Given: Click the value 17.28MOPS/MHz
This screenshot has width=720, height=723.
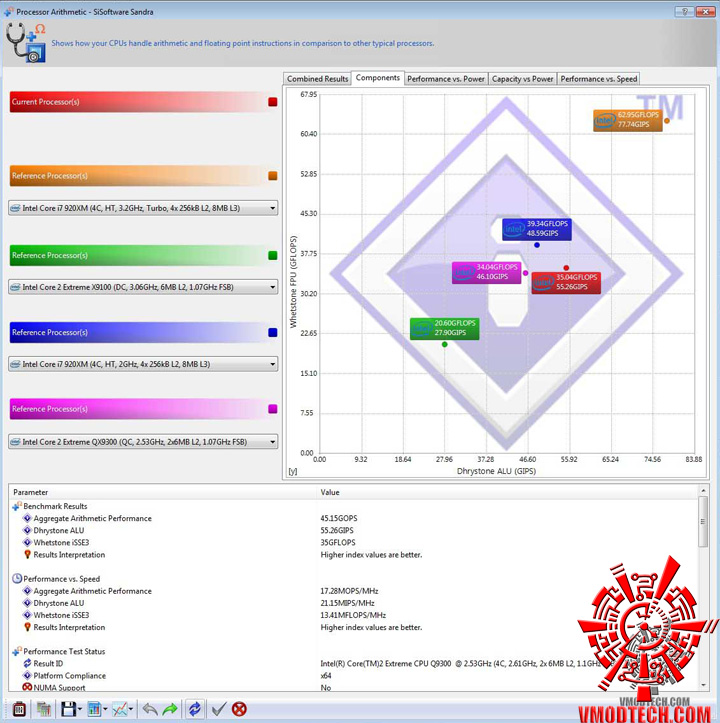Looking at the screenshot, I should point(349,591).
